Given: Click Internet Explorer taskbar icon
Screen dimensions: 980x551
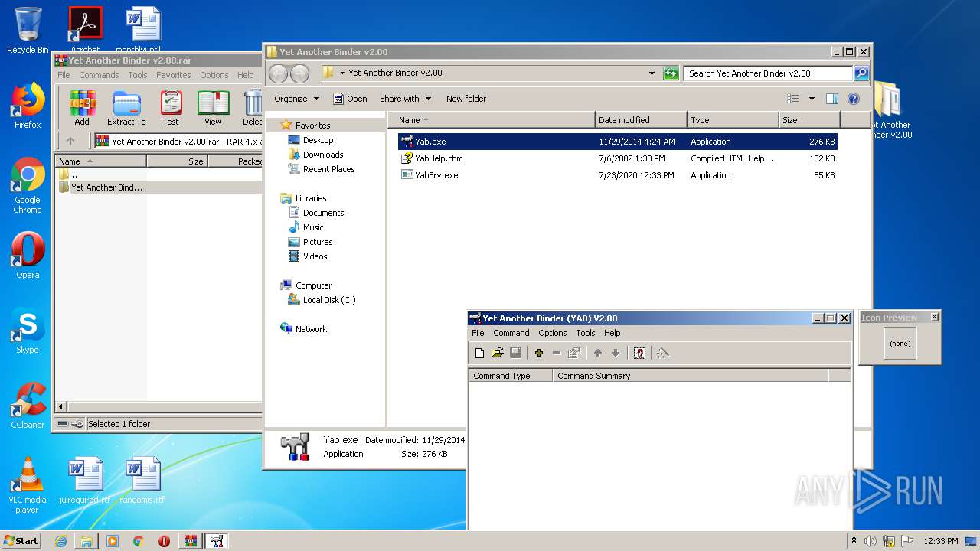Looking at the screenshot, I should tap(61, 541).
